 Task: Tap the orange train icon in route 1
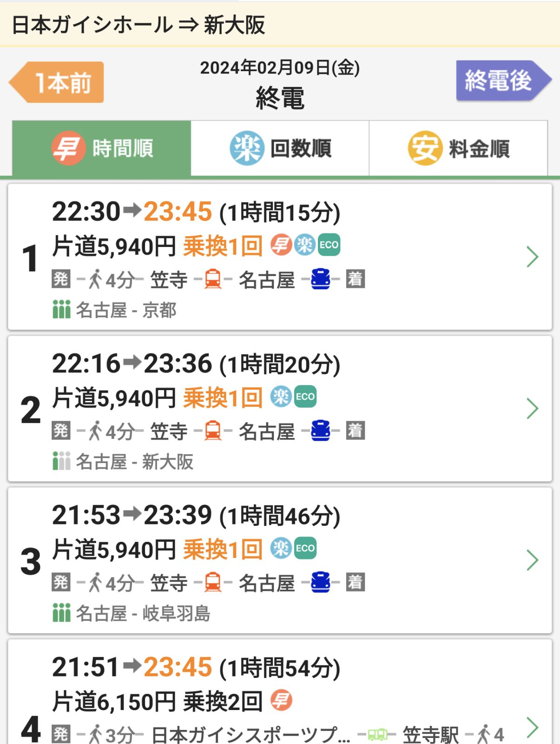(213, 279)
